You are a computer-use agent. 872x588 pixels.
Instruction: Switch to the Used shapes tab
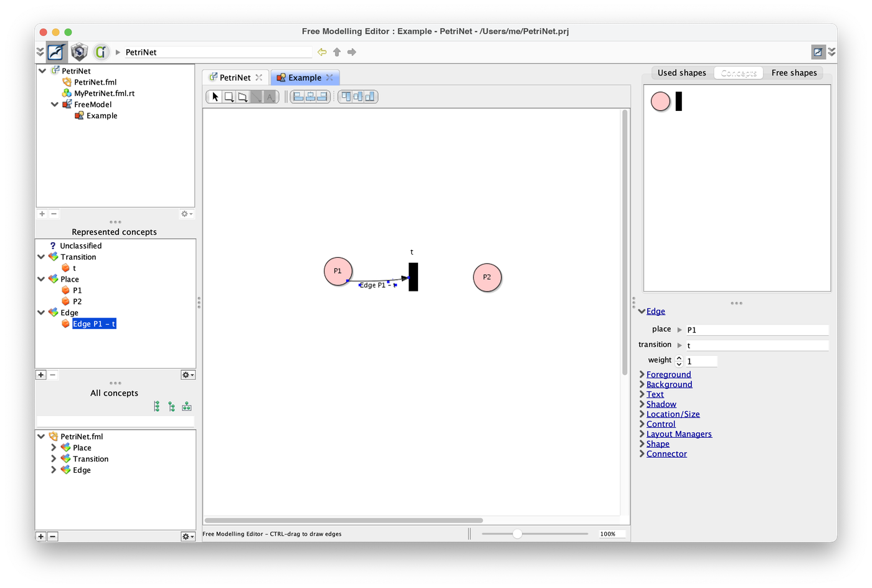(x=682, y=73)
